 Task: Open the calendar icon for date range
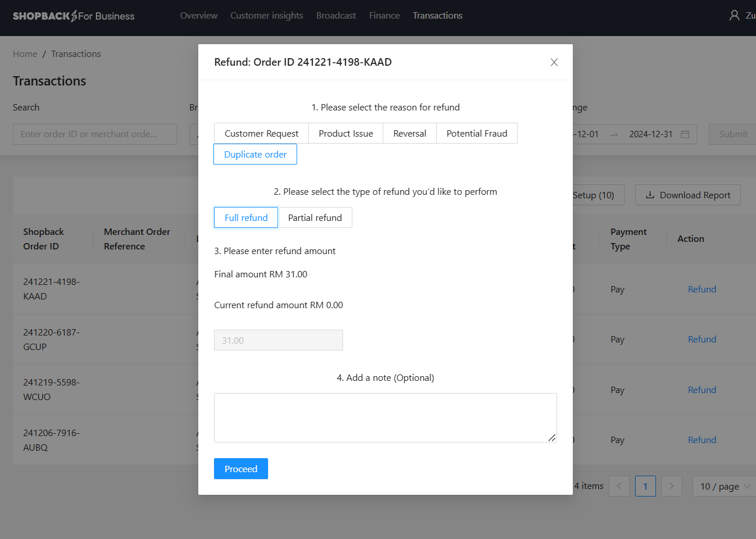[x=686, y=134]
